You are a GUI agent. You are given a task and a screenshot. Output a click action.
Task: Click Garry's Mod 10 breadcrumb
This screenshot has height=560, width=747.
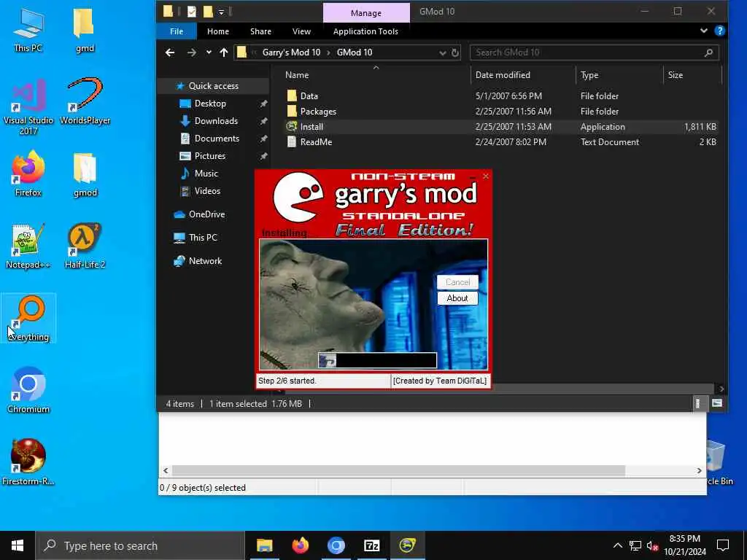(x=291, y=52)
